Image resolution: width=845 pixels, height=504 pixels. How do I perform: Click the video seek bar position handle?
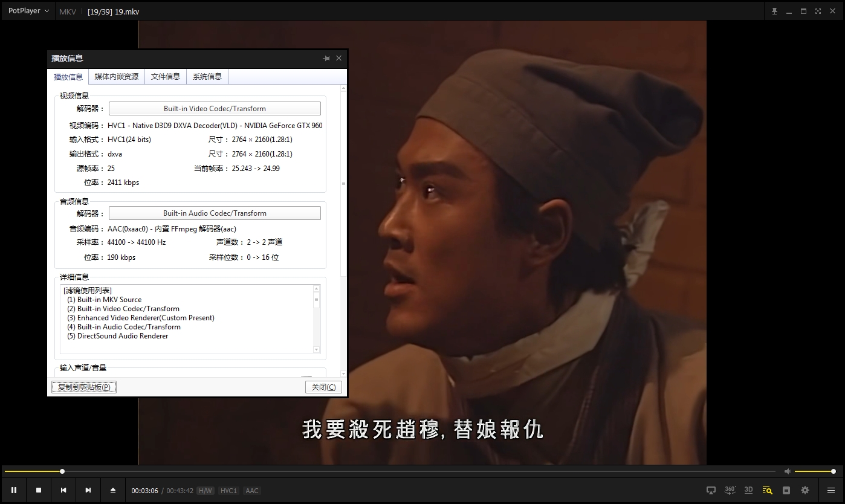(62, 471)
